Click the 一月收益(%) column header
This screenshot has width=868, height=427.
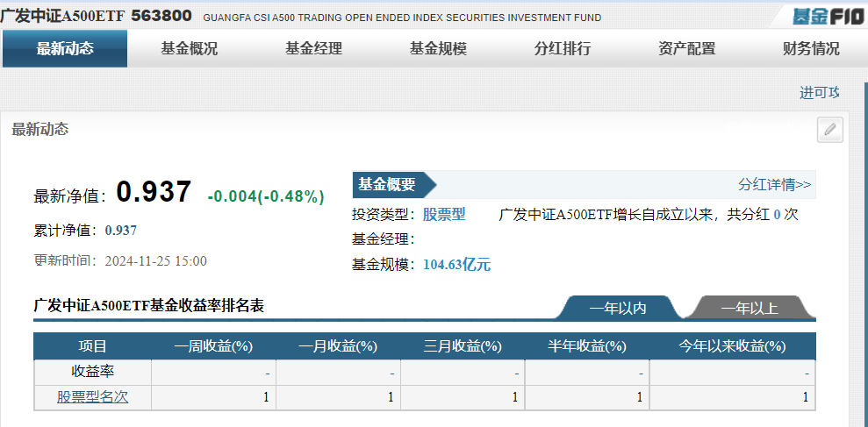click(x=338, y=346)
